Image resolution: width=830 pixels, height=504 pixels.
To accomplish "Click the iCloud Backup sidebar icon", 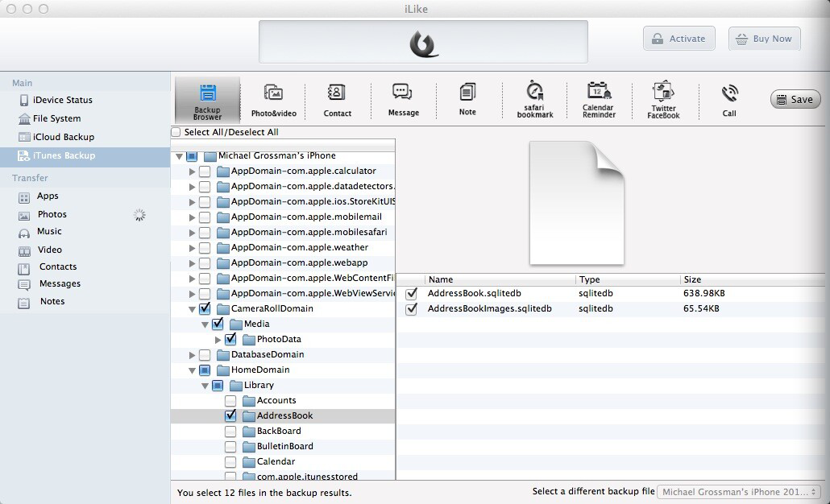I will click(24, 137).
